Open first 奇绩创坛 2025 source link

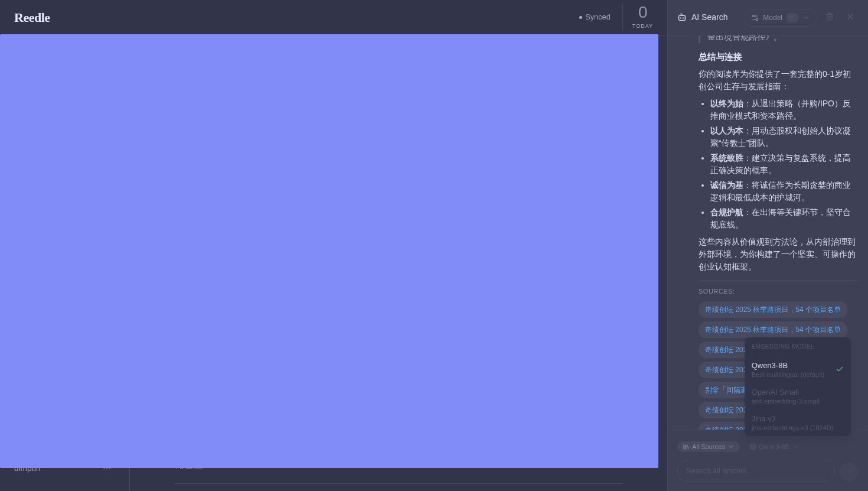click(x=772, y=310)
